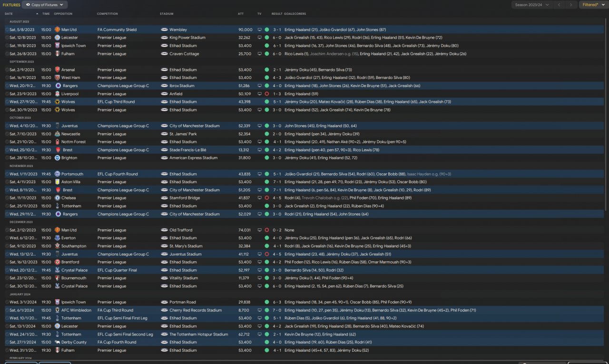This screenshot has height=364, width=609.
Task: Sort fixtures by the DATE column header
Action: coord(9,14)
